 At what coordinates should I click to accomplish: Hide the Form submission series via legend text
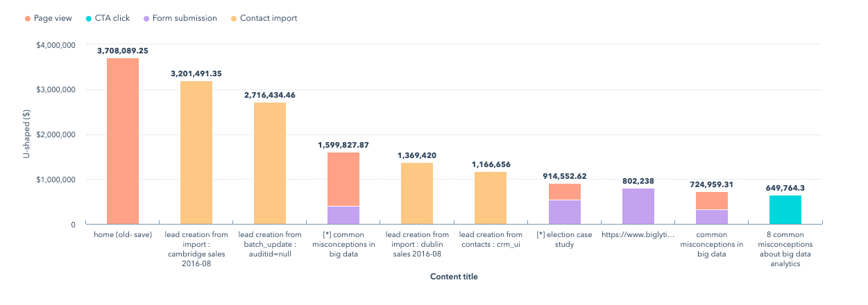(x=185, y=18)
